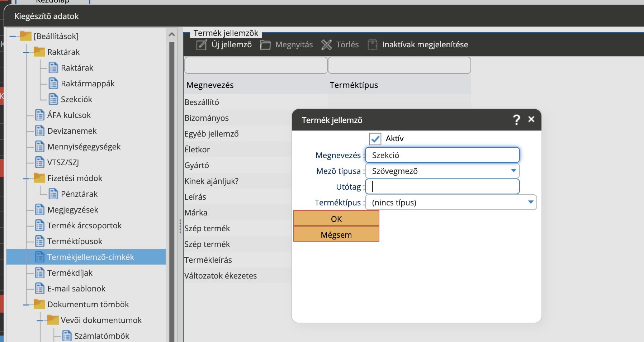Click the ÁFA kulcsok document icon
Screen dimensions: 644x342
[40, 115]
